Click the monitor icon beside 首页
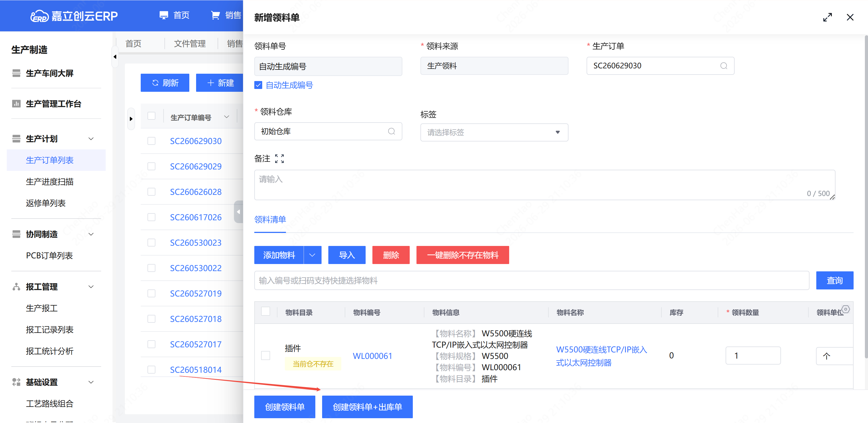The image size is (868, 423). click(164, 16)
